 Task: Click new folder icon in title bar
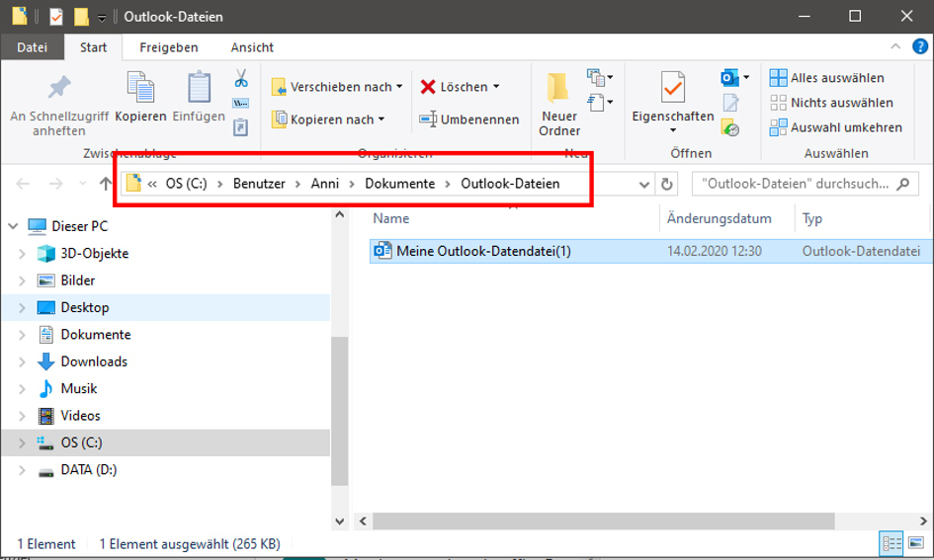pos(81,17)
